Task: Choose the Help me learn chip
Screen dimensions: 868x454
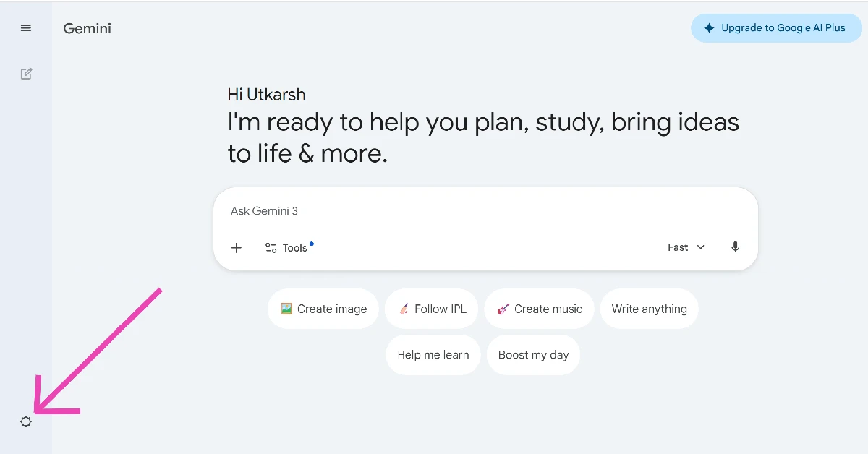Action: [433, 355]
